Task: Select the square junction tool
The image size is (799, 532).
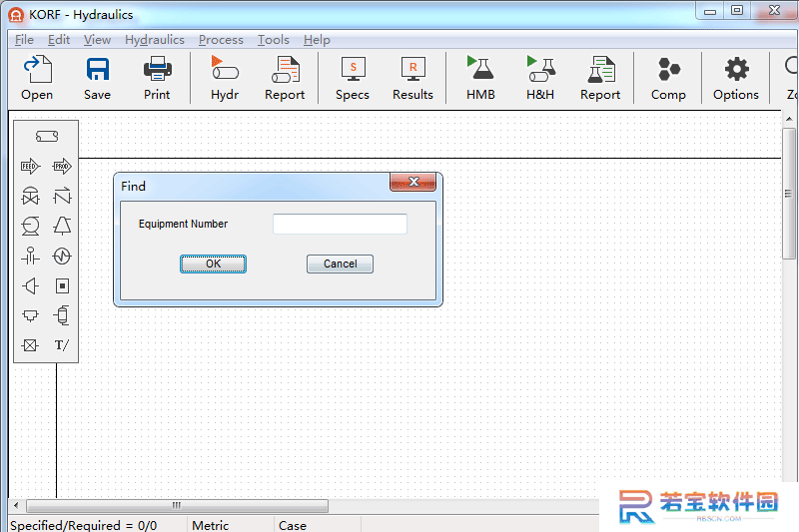Action: (62, 285)
